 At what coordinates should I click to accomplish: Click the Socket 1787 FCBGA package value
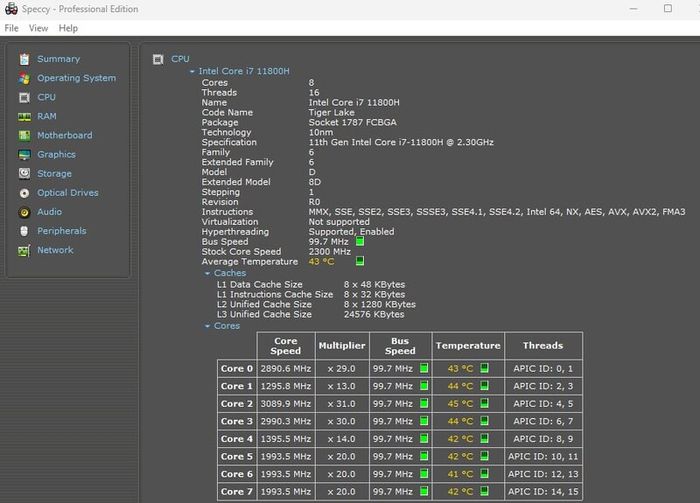pyautogui.click(x=352, y=122)
